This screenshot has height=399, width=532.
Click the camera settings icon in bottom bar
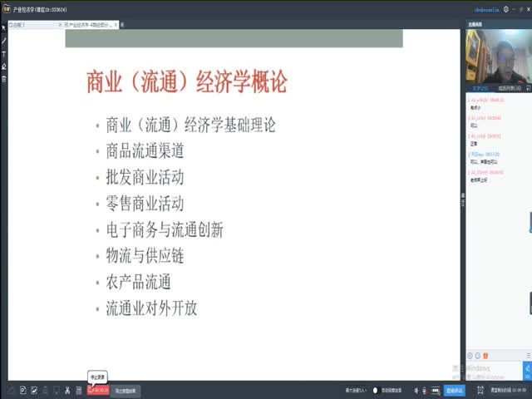point(436,391)
